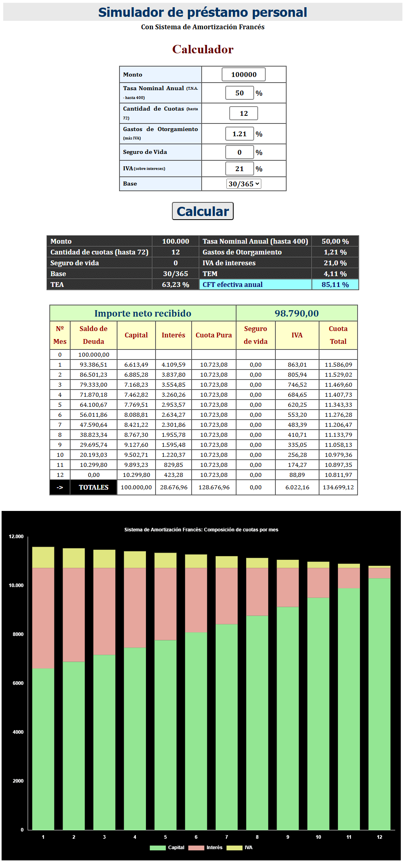404x868 pixels.
Task: Click the Calcular button
Action: coord(203,211)
